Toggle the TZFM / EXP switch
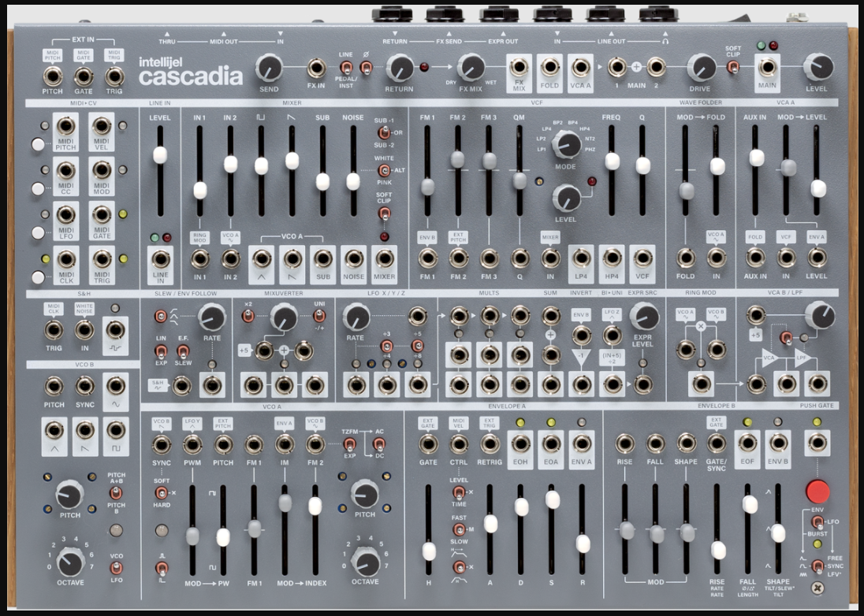Image resolution: width=864 pixels, height=616 pixels. (349, 443)
